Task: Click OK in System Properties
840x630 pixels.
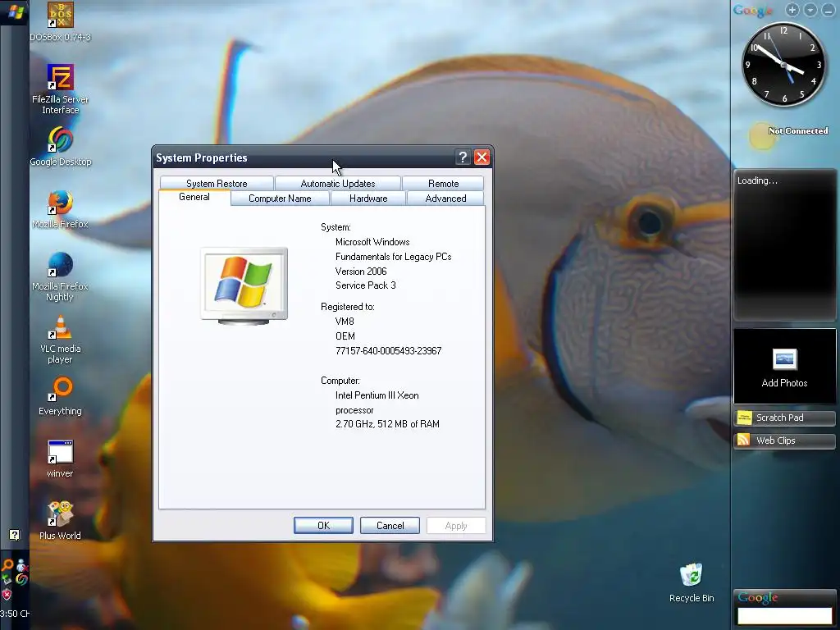Action: (x=323, y=526)
